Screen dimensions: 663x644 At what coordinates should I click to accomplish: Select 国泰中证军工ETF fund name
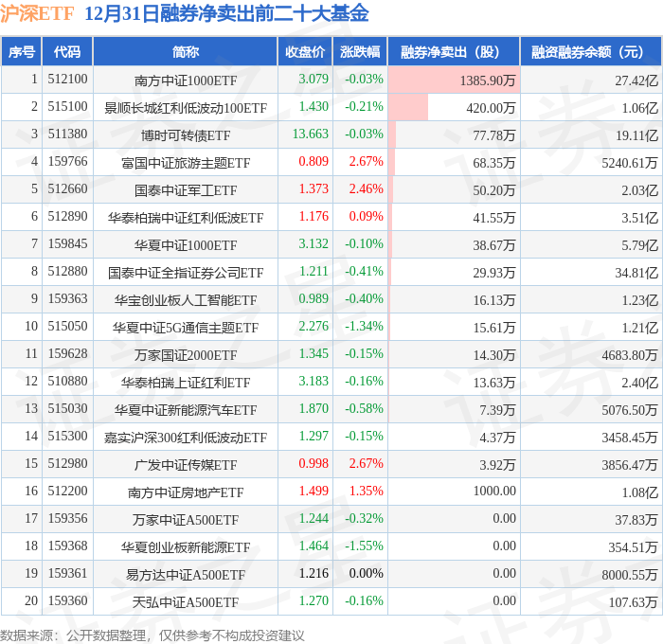tap(186, 189)
